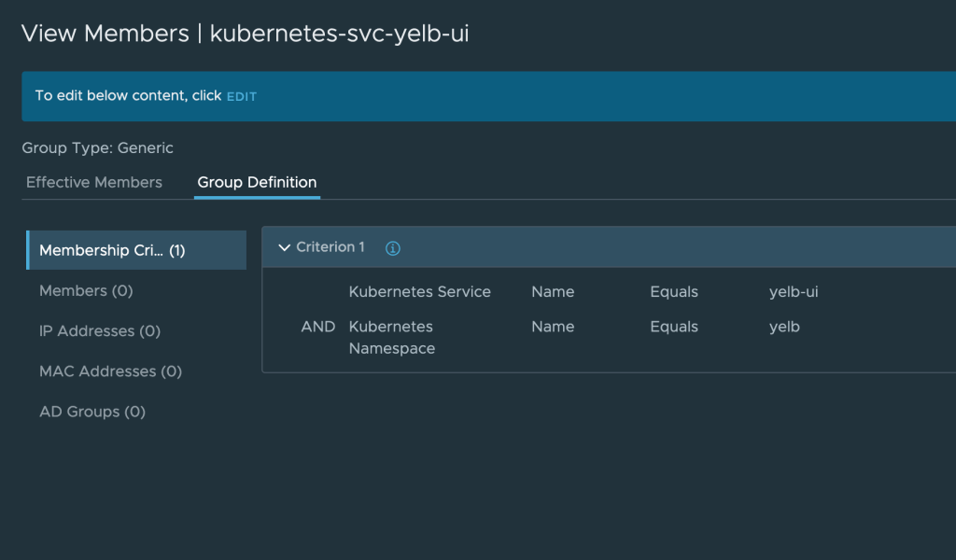Select Members (0) in the side list

[x=86, y=290]
